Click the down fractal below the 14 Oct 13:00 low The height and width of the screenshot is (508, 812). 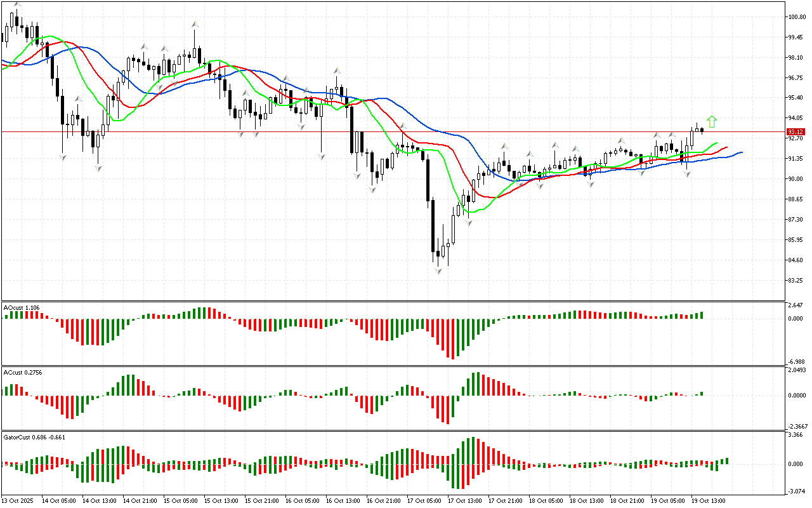(x=98, y=168)
